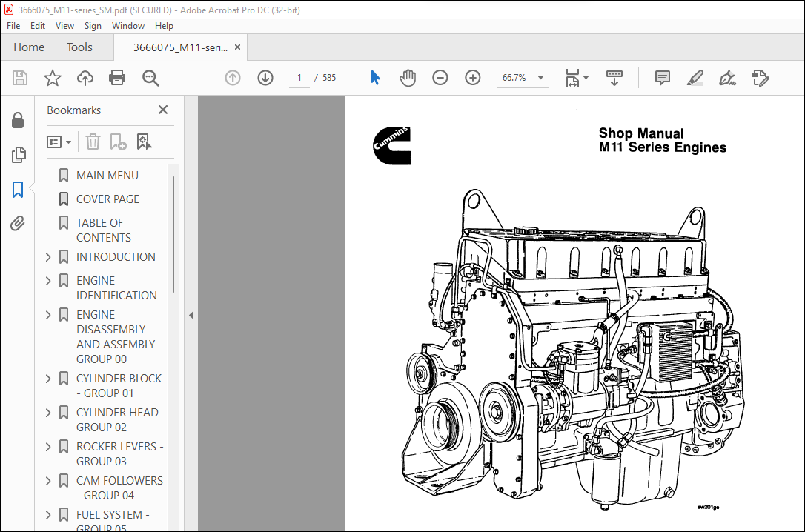The width and height of the screenshot is (805, 532).
Task: Select the highlight text pen tool
Action: (x=695, y=78)
